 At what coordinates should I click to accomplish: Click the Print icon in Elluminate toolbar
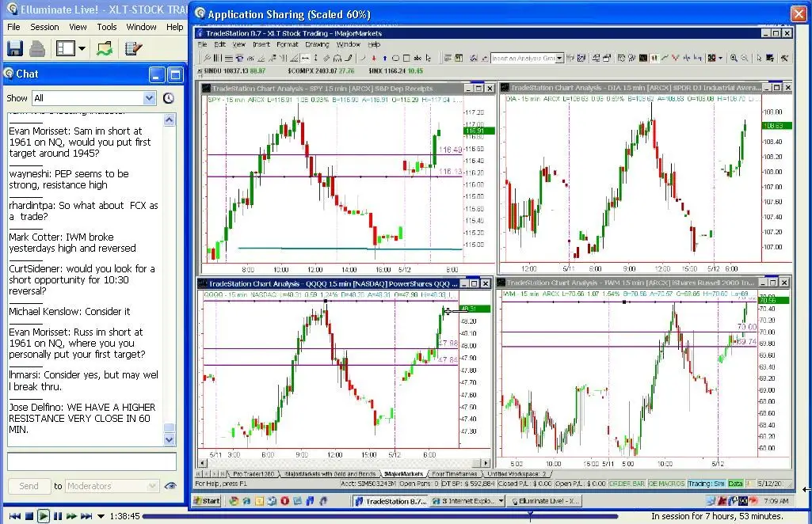tap(37, 48)
